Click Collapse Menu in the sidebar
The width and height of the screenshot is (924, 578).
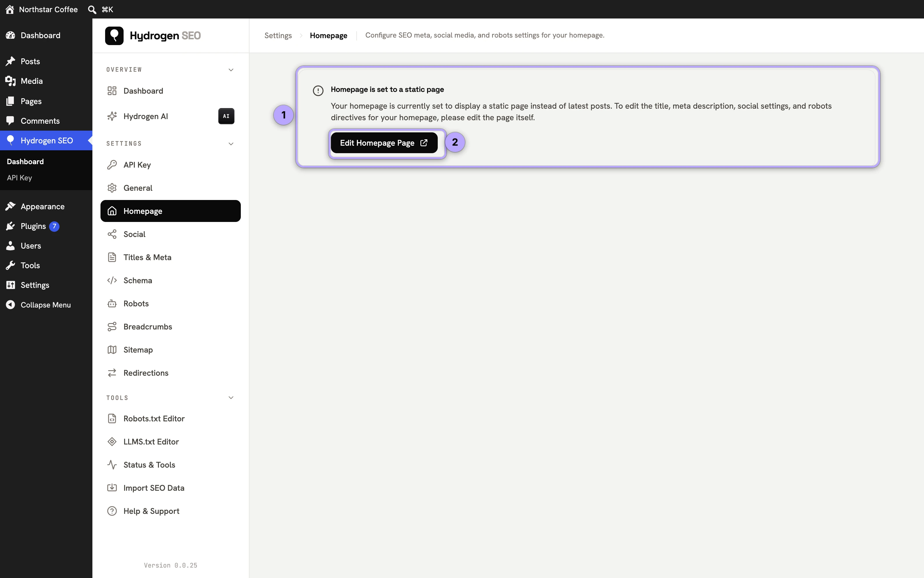tap(46, 305)
